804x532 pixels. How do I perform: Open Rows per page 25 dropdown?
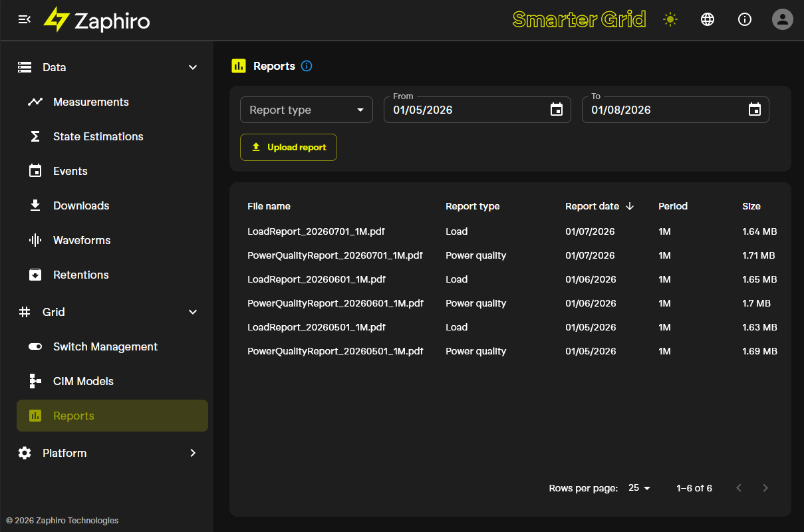(639, 488)
